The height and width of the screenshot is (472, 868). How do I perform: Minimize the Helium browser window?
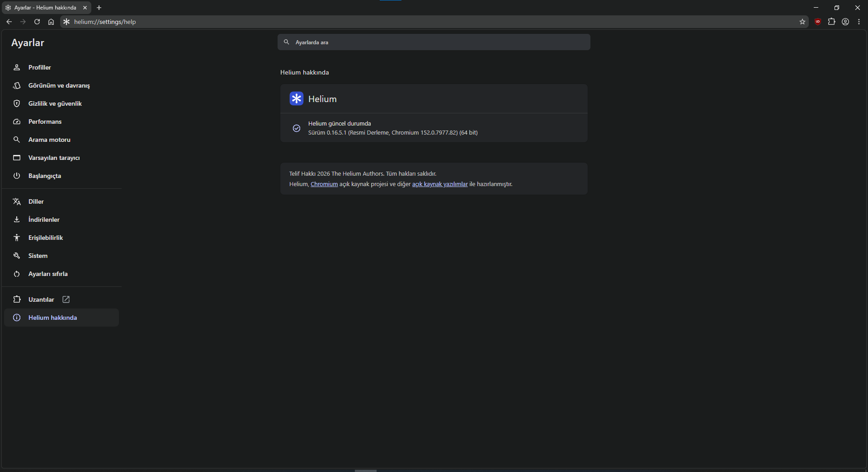(x=816, y=8)
